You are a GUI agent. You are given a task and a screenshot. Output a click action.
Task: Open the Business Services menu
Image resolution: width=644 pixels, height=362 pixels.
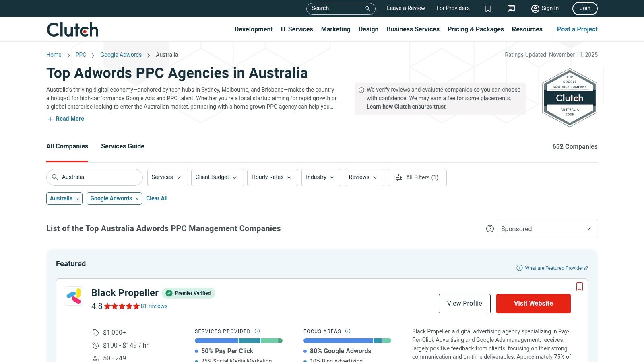coord(413,29)
